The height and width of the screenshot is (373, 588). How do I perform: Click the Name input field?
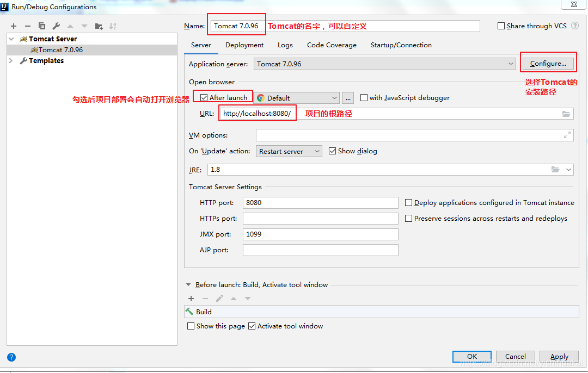(x=345, y=26)
